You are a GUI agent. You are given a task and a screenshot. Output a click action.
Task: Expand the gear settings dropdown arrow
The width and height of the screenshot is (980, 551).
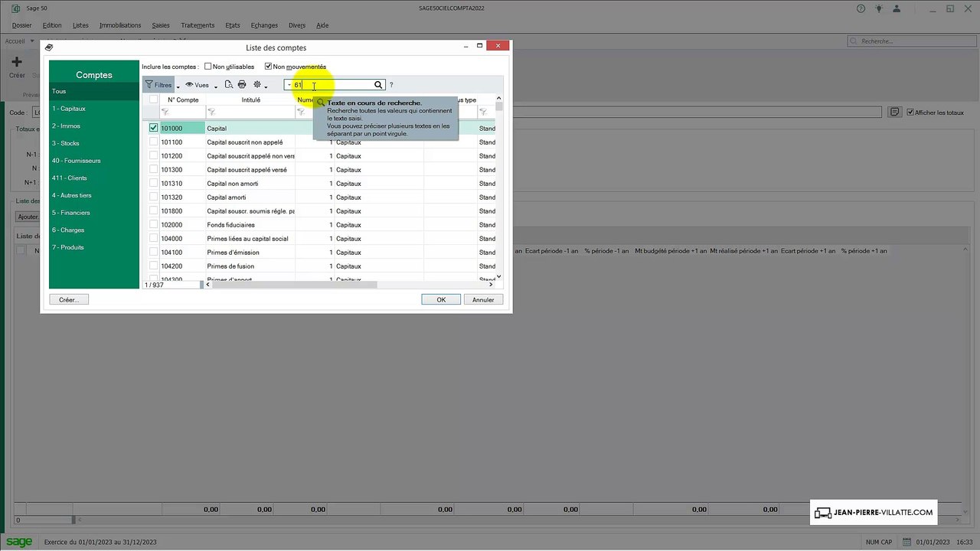(x=266, y=86)
